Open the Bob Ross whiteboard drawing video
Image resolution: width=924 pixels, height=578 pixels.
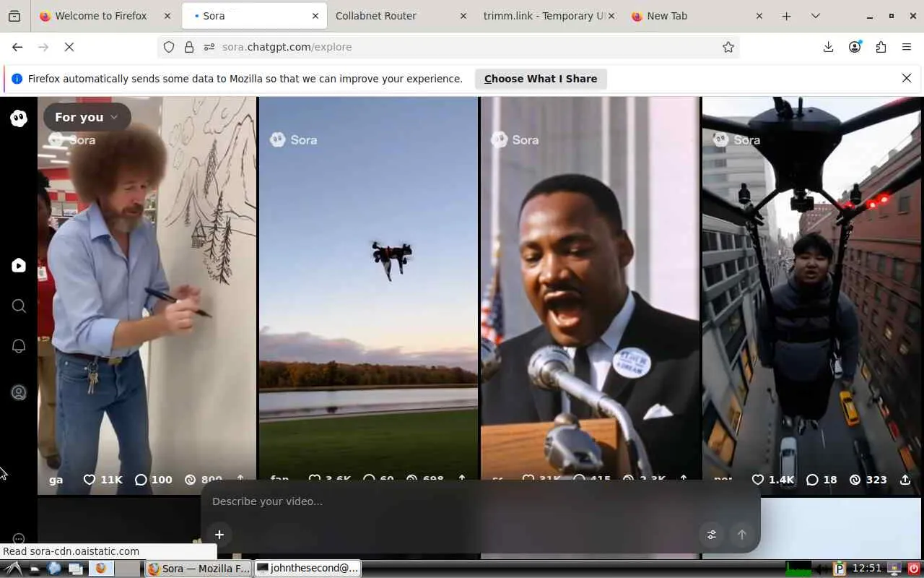(147, 295)
